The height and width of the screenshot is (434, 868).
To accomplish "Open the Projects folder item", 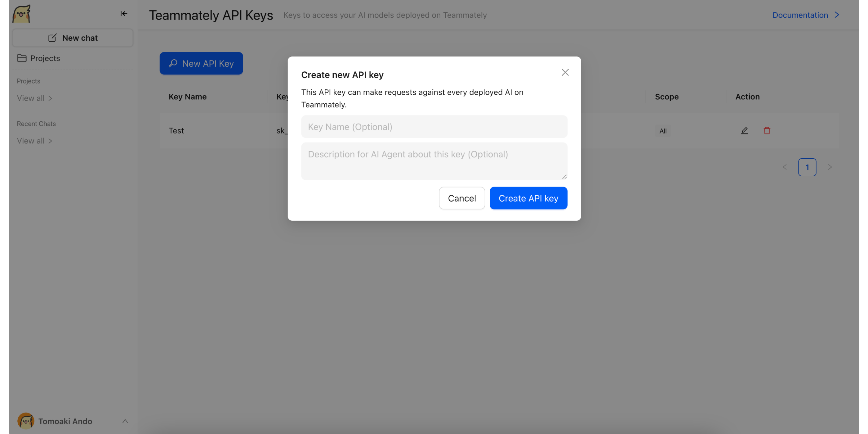I will point(38,58).
